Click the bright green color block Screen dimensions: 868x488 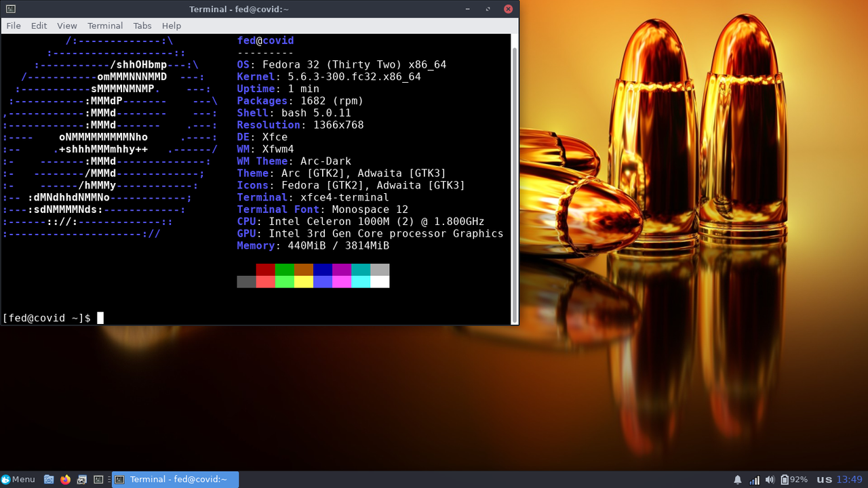click(x=285, y=282)
